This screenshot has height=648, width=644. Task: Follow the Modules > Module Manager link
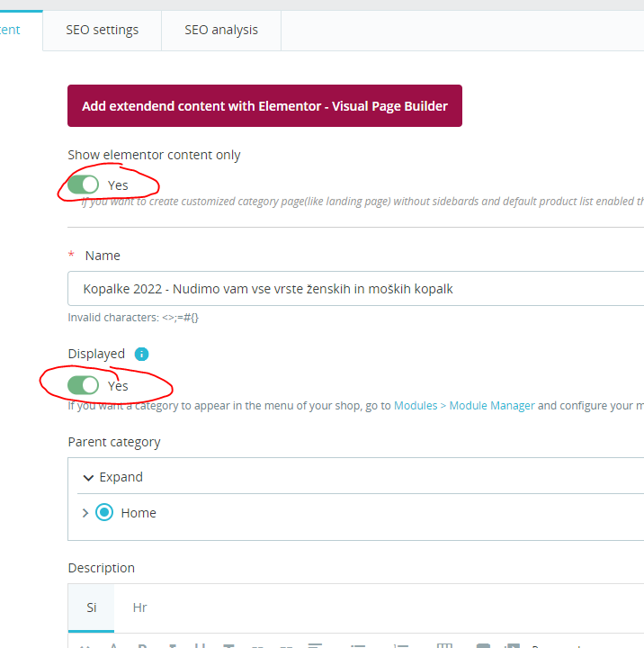(464, 406)
